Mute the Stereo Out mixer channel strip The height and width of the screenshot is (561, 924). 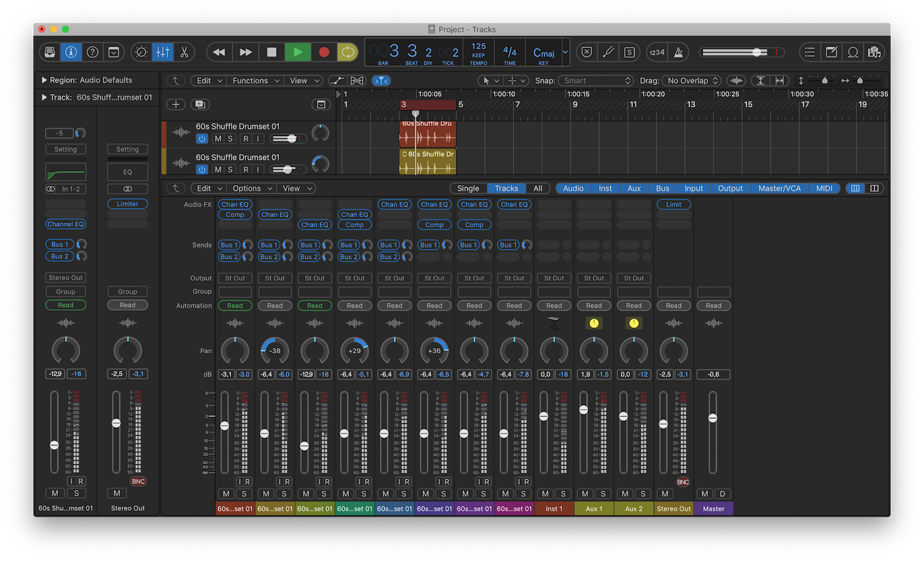pos(665,494)
